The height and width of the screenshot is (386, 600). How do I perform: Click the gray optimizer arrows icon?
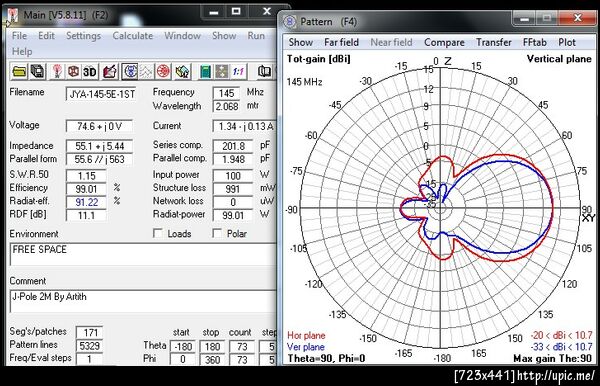click(x=222, y=71)
